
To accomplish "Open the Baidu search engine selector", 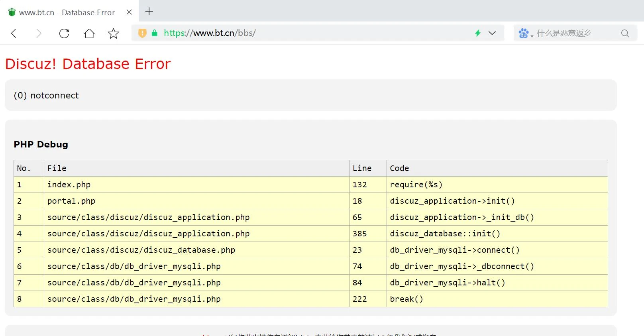I will (526, 33).
